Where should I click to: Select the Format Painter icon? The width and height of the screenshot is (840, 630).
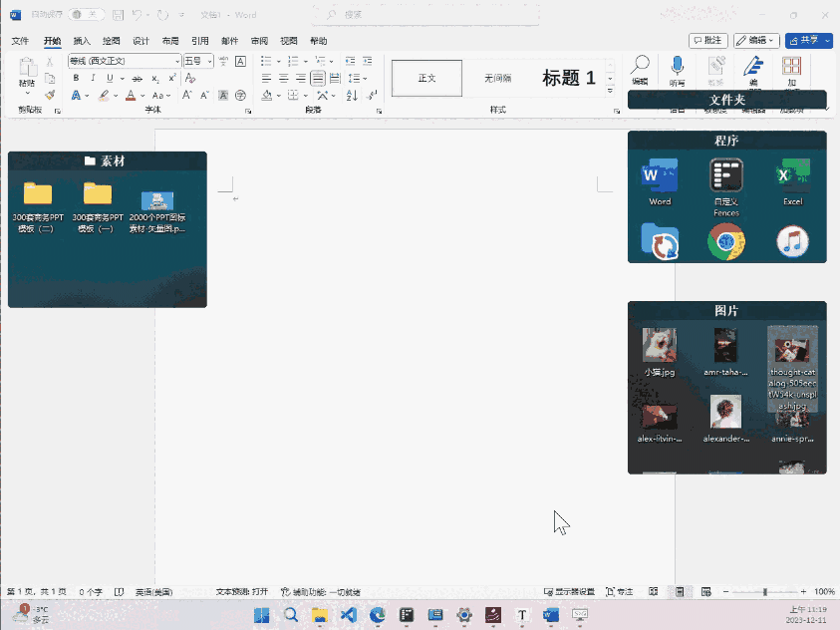click(x=50, y=95)
